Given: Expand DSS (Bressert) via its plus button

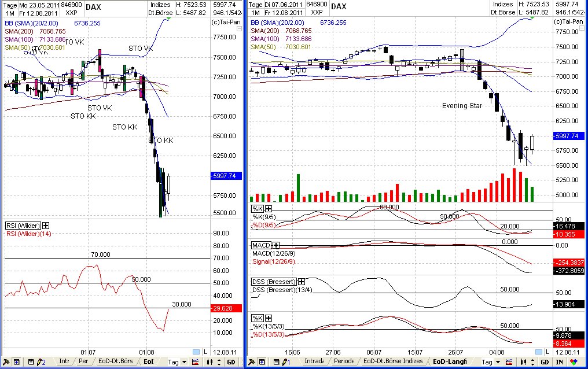Looking at the screenshot, I should pos(303,281).
